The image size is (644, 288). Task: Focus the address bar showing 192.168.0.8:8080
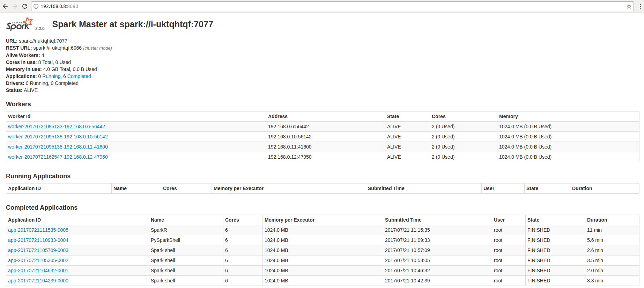pos(332,6)
